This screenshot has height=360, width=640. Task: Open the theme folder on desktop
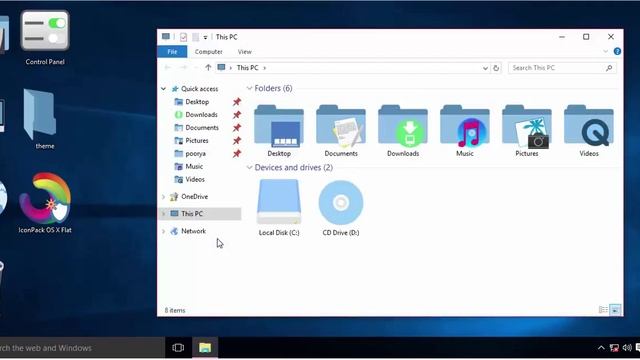(40, 119)
